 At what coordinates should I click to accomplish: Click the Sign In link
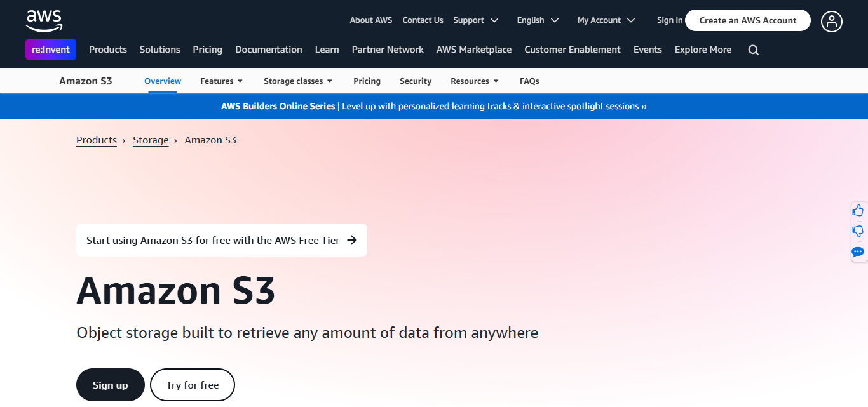click(x=670, y=20)
